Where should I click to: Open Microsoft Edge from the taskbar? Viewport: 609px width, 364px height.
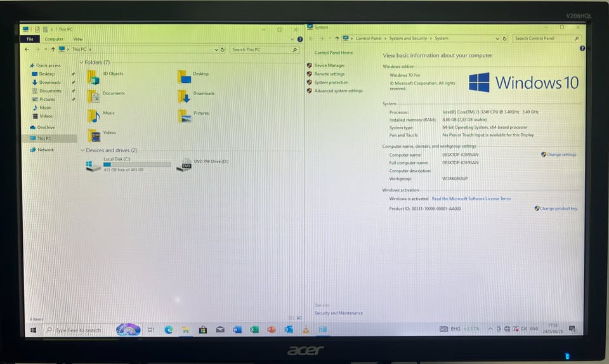coord(169,330)
